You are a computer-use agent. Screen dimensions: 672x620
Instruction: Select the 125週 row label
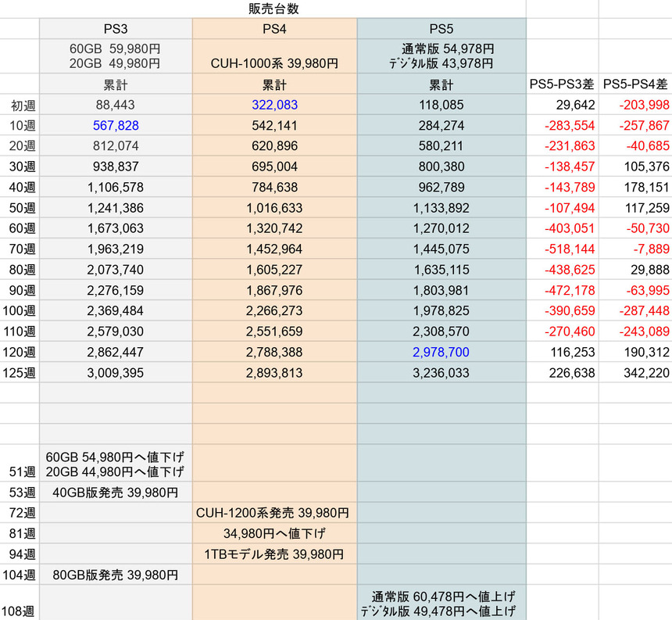[x=20, y=373]
